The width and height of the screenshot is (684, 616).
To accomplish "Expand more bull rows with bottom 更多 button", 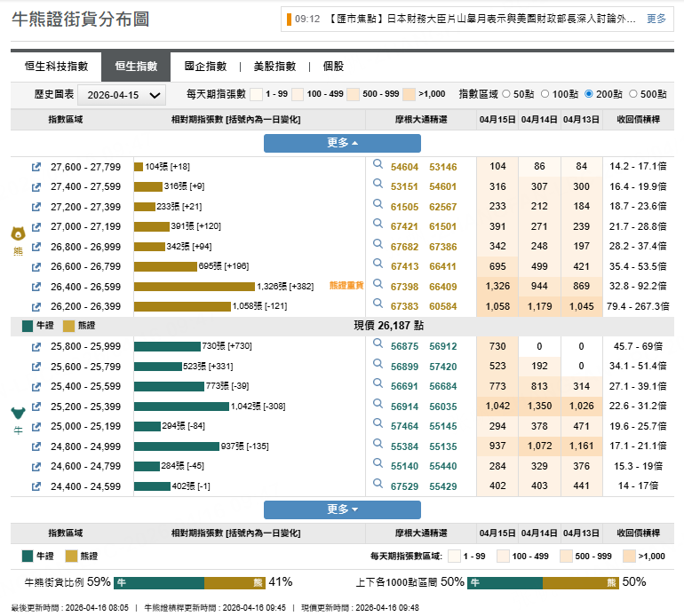I will pos(342,509).
